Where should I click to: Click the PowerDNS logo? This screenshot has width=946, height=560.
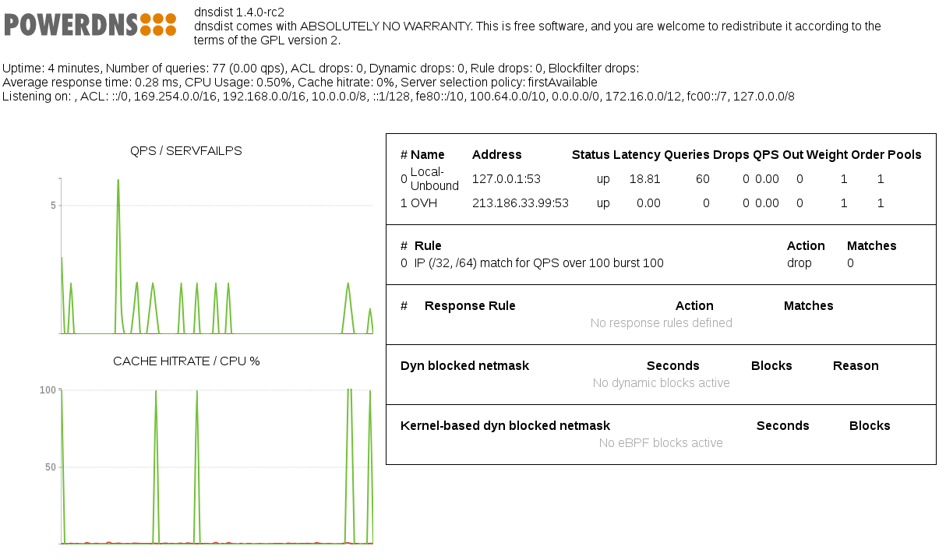[x=90, y=24]
